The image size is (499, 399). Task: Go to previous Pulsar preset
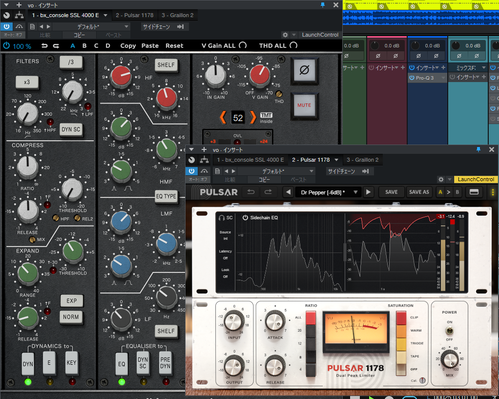[x=288, y=192]
